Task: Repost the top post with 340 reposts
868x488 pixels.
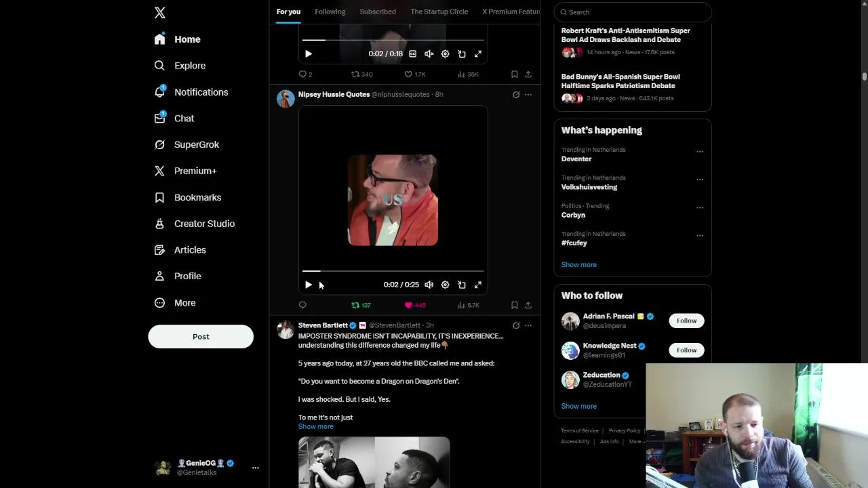Action: point(361,74)
